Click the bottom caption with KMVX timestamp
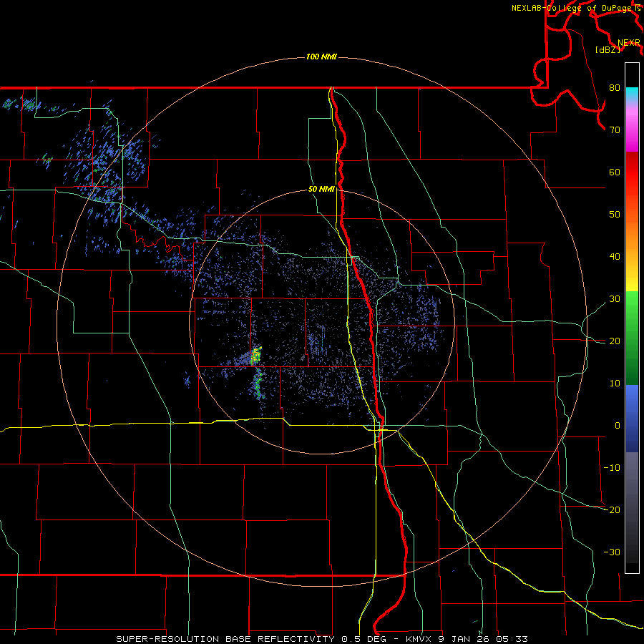644x644 pixels. click(x=322, y=639)
